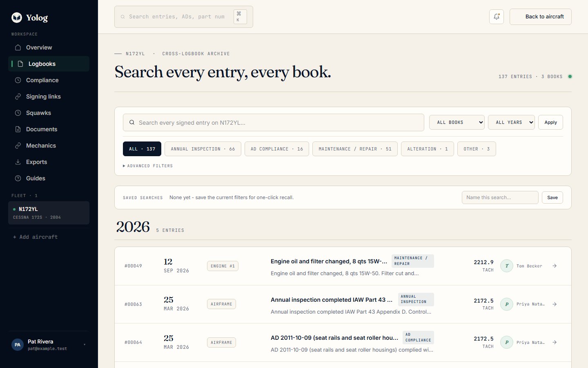Click the Signing links chain icon
This screenshot has width=588, height=368.
coord(18,96)
